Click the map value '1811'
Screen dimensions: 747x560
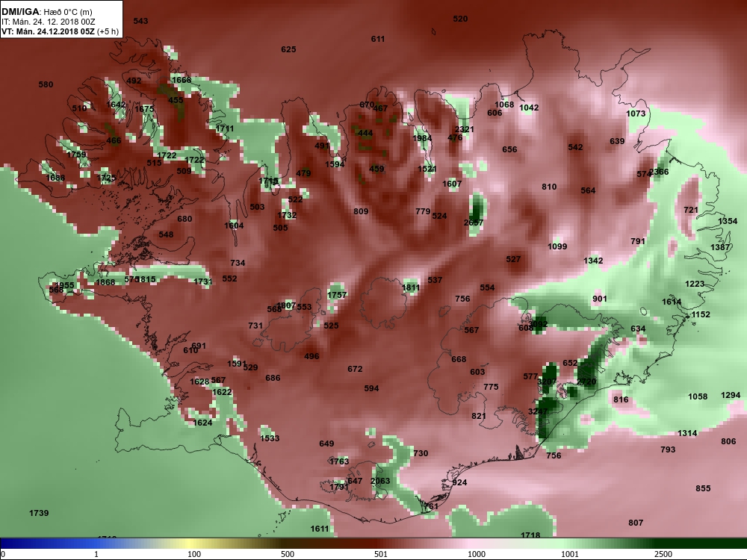pos(411,287)
